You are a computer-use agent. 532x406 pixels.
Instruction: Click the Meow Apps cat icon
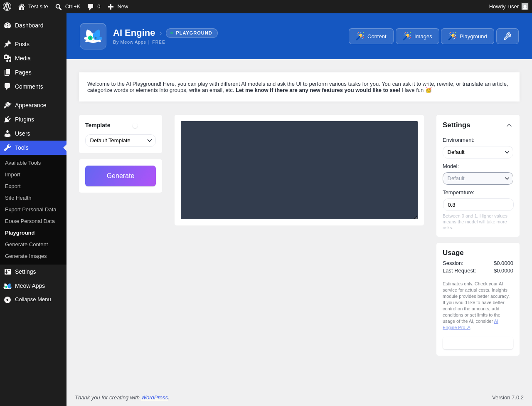7,286
